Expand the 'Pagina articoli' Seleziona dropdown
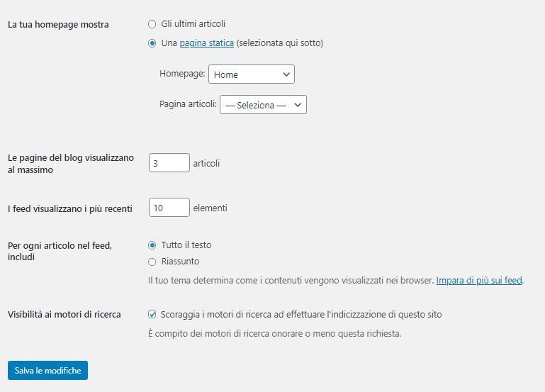The height and width of the screenshot is (392, 545). 263,105
